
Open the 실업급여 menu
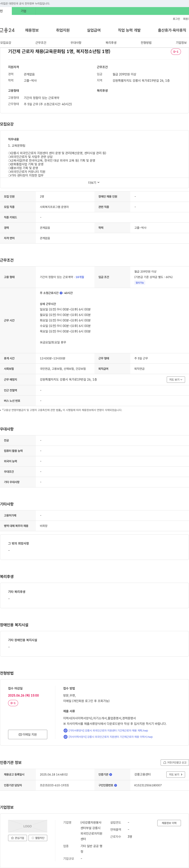click(x=94, y=30)
